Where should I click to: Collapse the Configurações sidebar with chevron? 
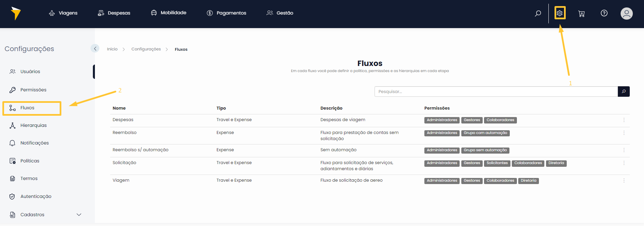(x=95, y=49)
